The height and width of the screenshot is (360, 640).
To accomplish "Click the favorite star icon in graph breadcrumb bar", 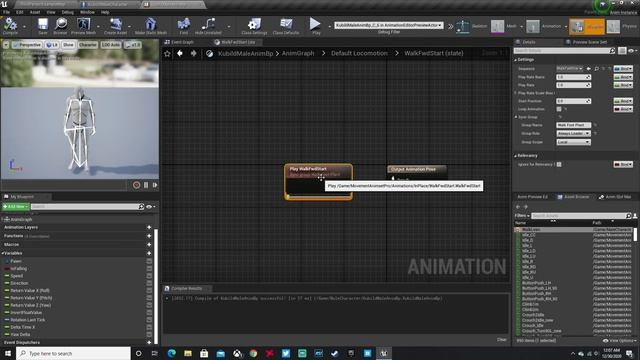I will click(167, 53).
